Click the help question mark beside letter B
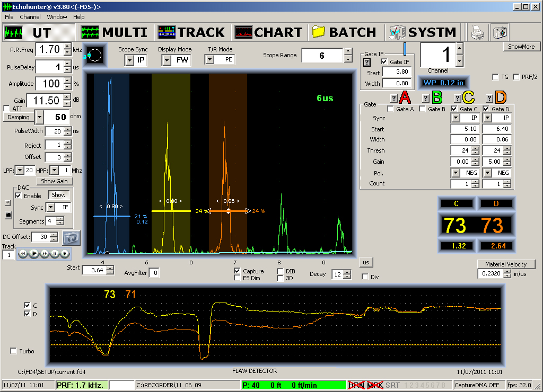 [x=426, y=99]
